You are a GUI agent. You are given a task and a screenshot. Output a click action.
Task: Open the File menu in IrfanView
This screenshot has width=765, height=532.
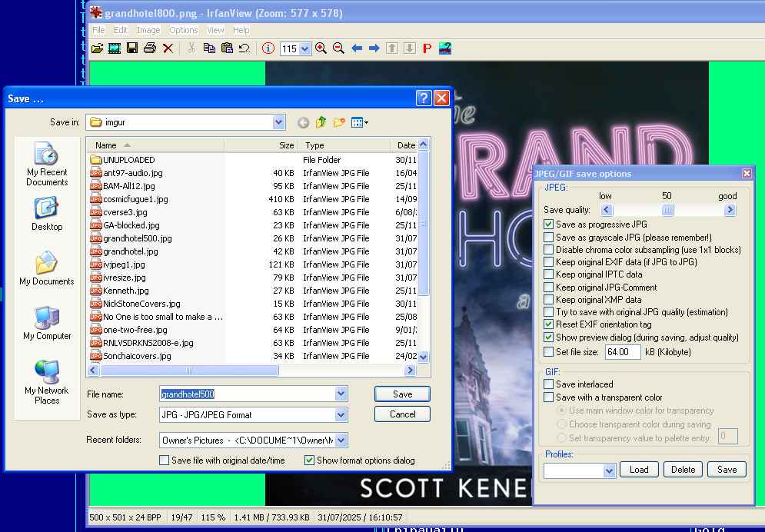tap(98, 30)
